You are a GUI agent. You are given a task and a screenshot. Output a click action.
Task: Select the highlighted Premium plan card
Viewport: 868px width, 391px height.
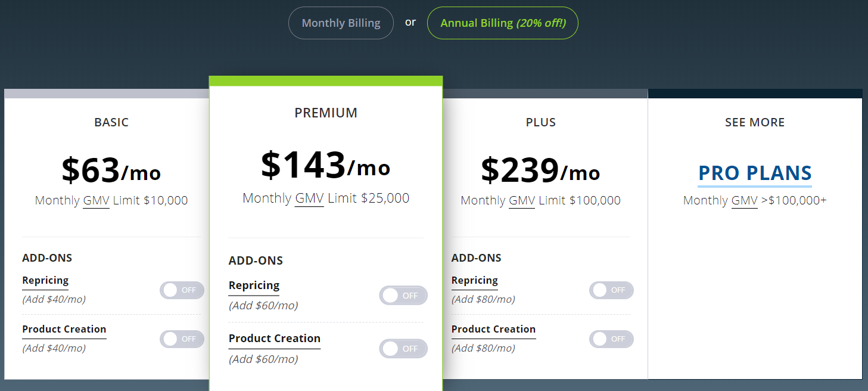click(326, 113)
